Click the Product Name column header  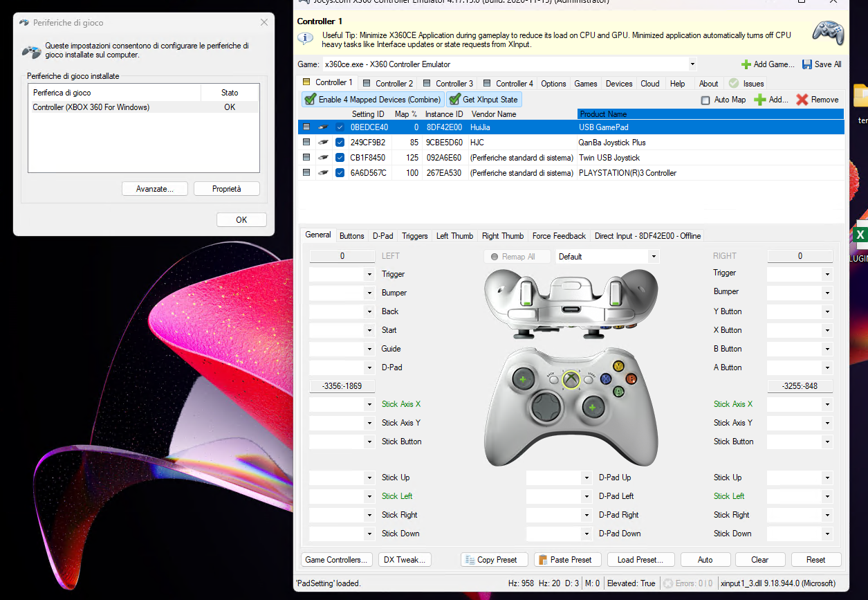[x=710, y=114]
